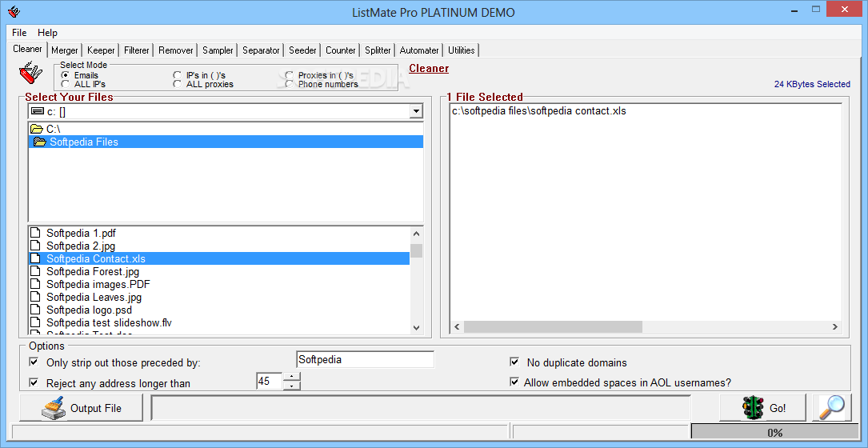Switch to the Remover tab
Image resolution: width=868 pixels, height=448 pixels.
click(x=175, y=50)
